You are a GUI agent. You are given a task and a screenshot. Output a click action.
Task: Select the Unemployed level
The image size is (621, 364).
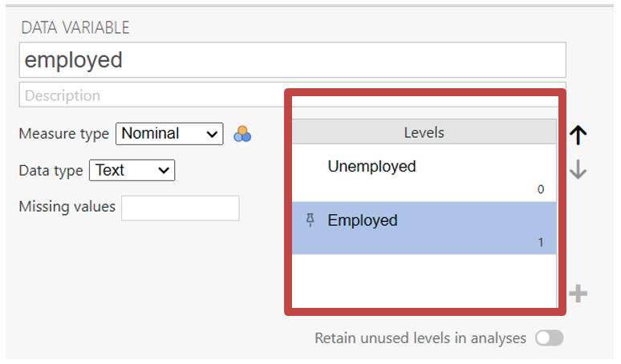click(x=371, y=167)
